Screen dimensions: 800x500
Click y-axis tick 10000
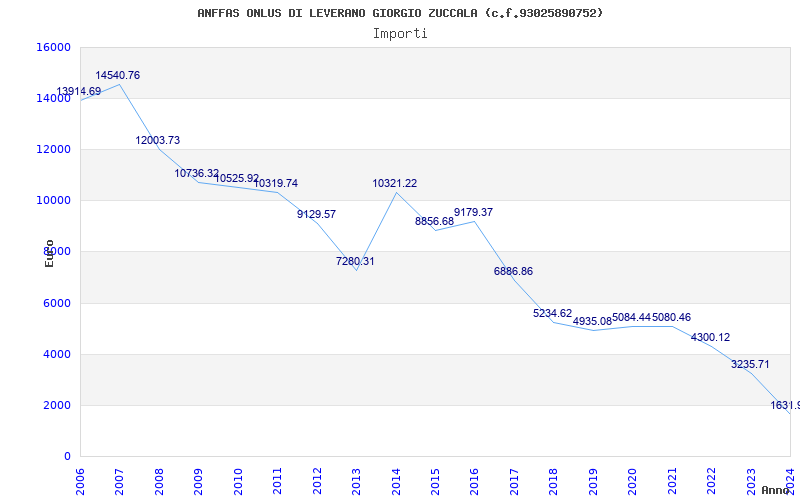pyautogui.click(x=53, y=201)
